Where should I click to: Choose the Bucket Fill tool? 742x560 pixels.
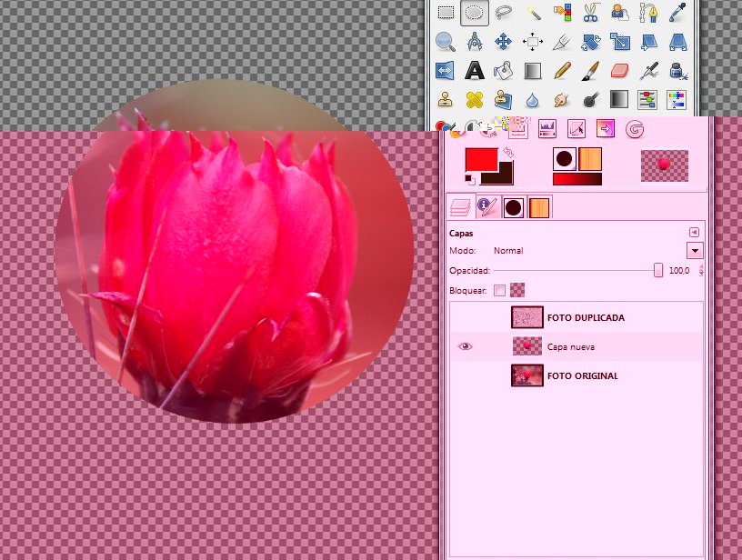pos(503,70)
